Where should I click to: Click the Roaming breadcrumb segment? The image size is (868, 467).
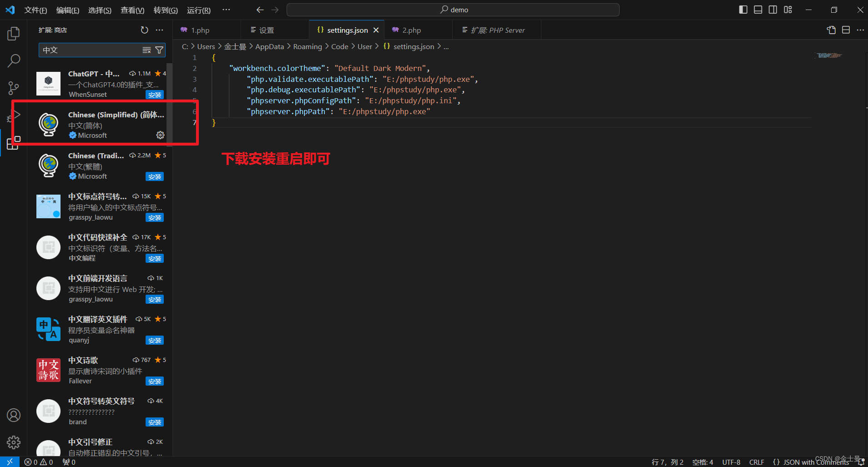[308, 46]
